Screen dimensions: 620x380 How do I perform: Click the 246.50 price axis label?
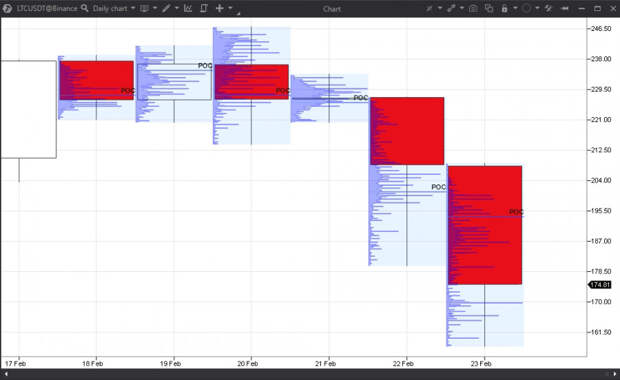(x=601, y=28)
